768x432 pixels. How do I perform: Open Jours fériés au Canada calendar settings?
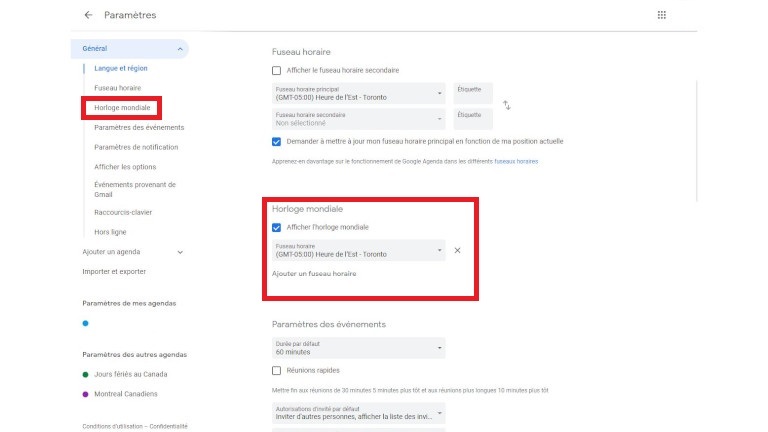[x=131, y=374]
